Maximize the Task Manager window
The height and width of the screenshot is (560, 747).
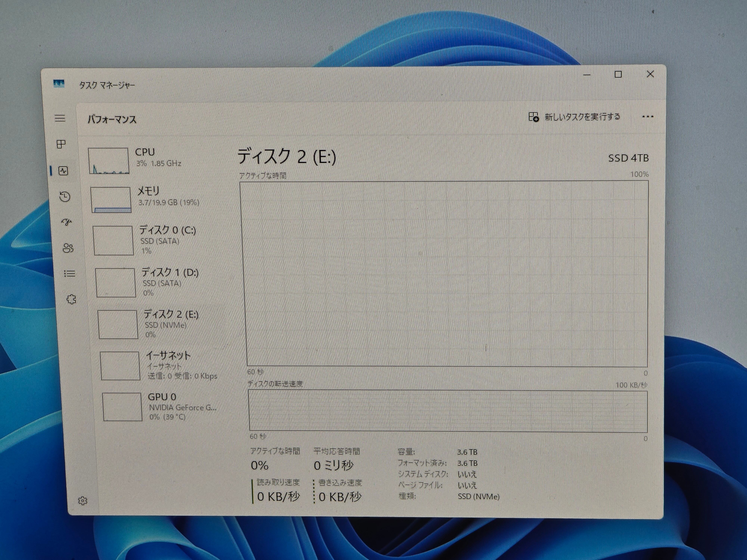point(618,75)
